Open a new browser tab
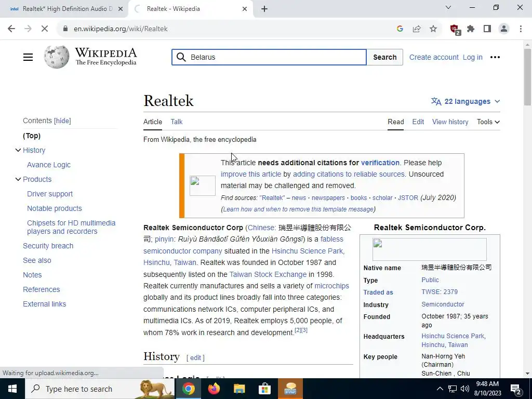Viewport: 532px width, 399px height. 264,9
